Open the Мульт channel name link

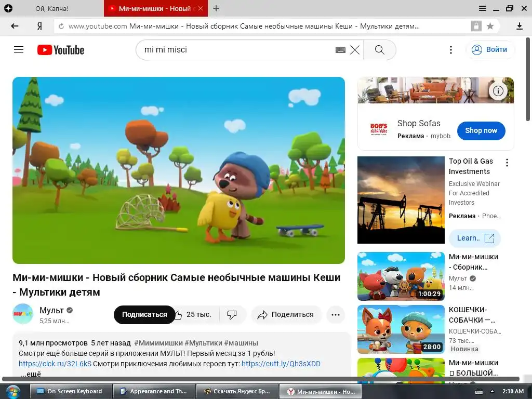[51, 310]
